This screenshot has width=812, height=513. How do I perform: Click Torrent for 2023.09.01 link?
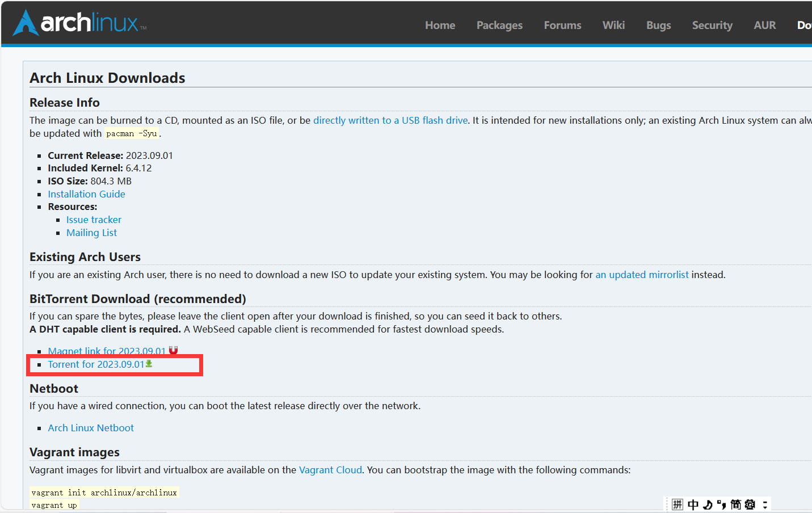(96, 364)
